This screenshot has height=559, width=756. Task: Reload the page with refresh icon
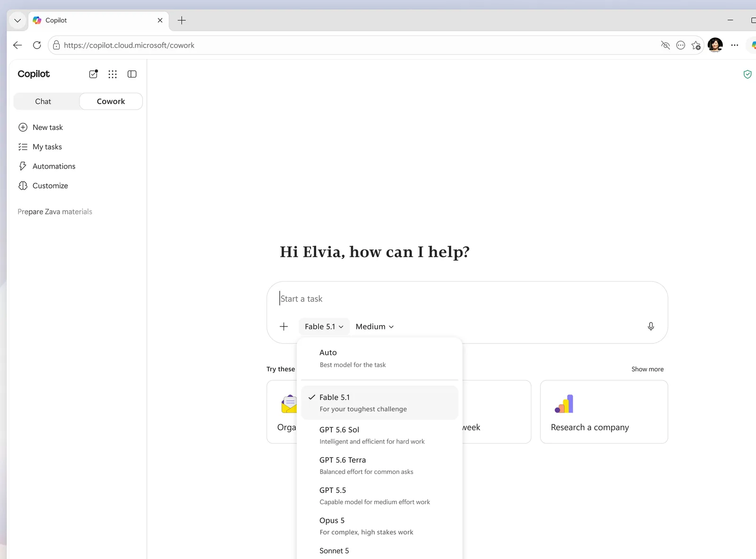[x=37, y=45]
